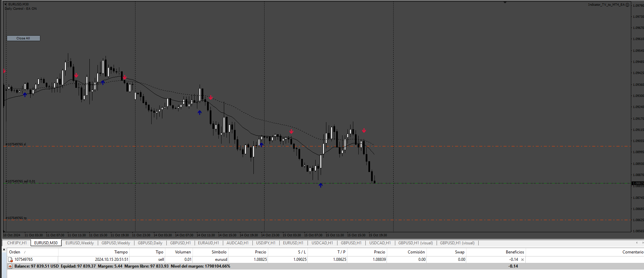Screen dimensions: 644x278
Task: Switch to the GBPUSD,Weekly chart tab
Action: click(x=116, y=243)
